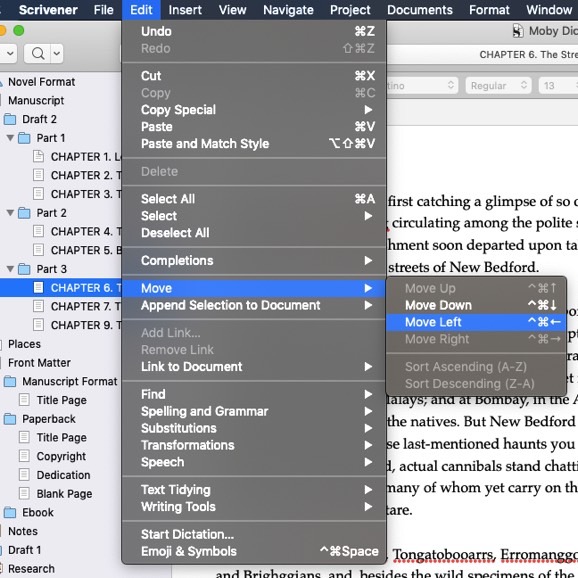The image size is (578, 578).
Task: Open Append Selection to Document submenu
Action: tap(254, 305)
